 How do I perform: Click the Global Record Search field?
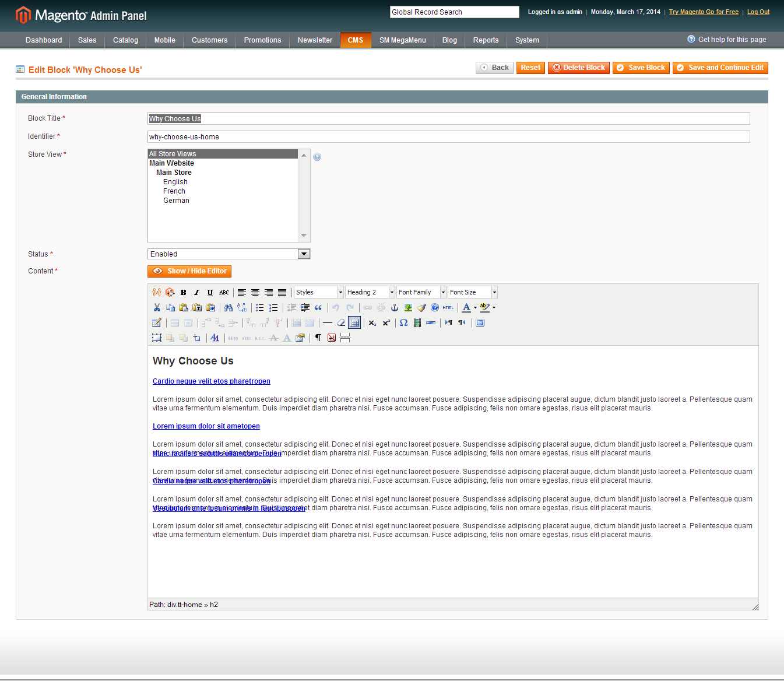point(455,12)
